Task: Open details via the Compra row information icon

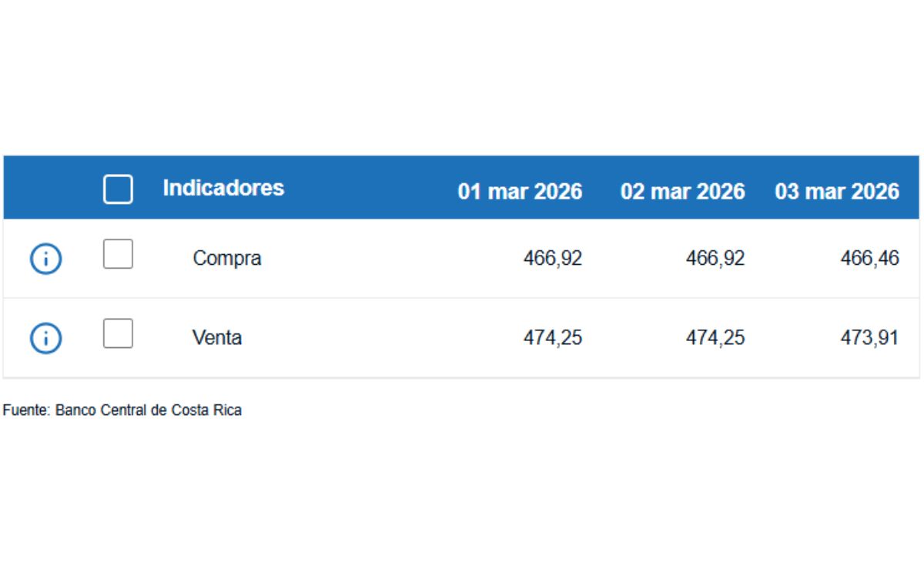Action: (45, 259)
